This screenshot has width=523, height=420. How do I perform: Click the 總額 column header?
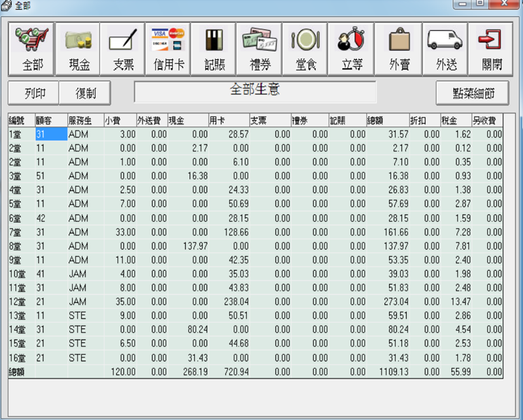(x=388, y=120)
